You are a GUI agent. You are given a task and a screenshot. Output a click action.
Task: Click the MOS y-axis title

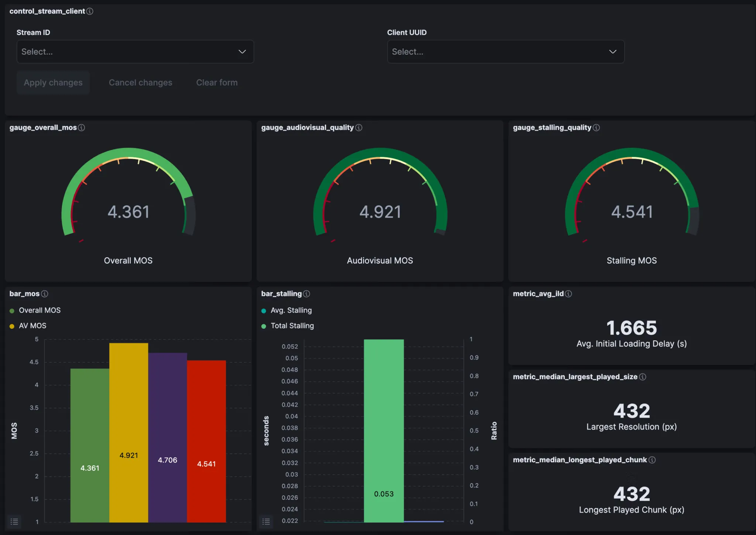[14, 431]
